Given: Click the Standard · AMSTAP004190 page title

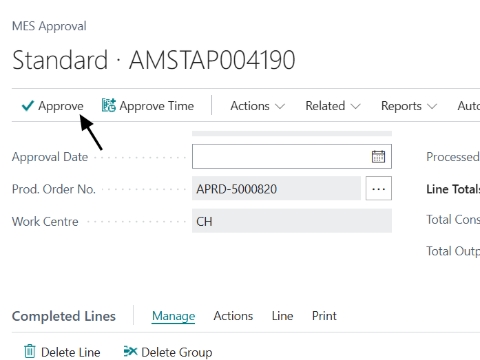Looking at the screenshot, I should click(154, 60).
